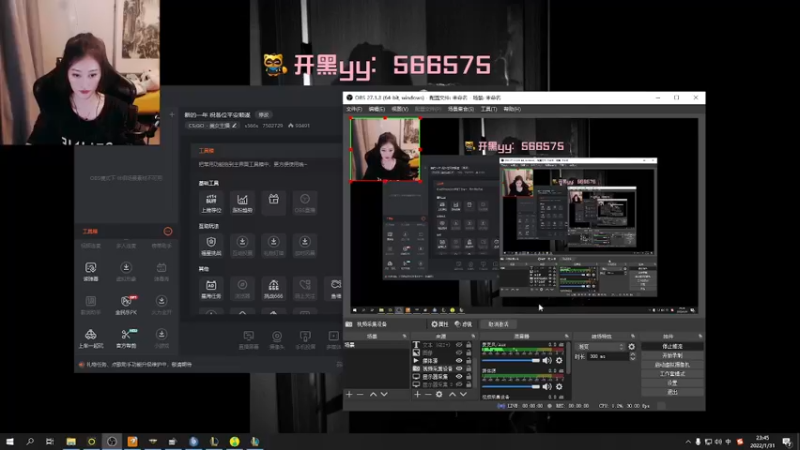The height and width of the screenshot is (450, 800).
Task: Remove selected scene with minus icon
Action: click(360, 394)
